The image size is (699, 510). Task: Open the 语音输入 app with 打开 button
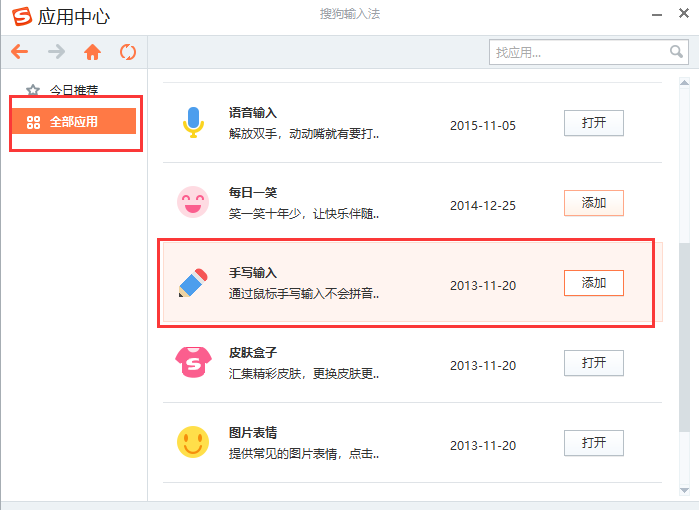pos(593,123)
